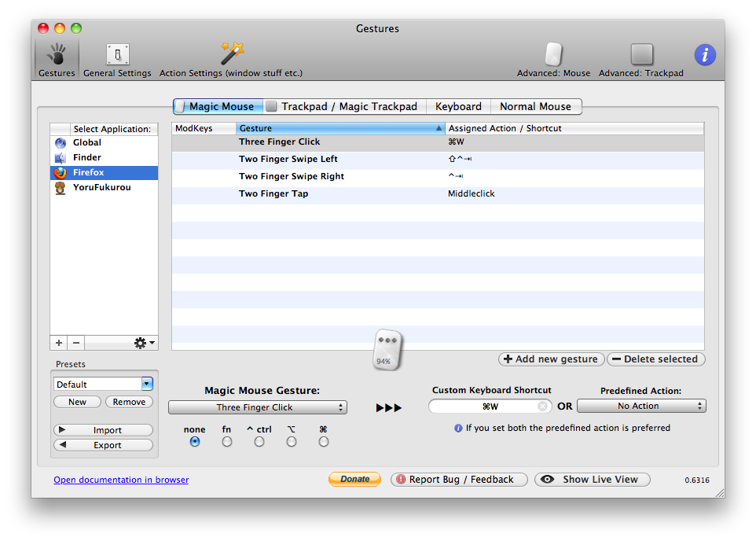Select the Three Finger Click gesture row
Viewport: 756px width, 541px height.
pyautogui.click(x=438, y=142)
